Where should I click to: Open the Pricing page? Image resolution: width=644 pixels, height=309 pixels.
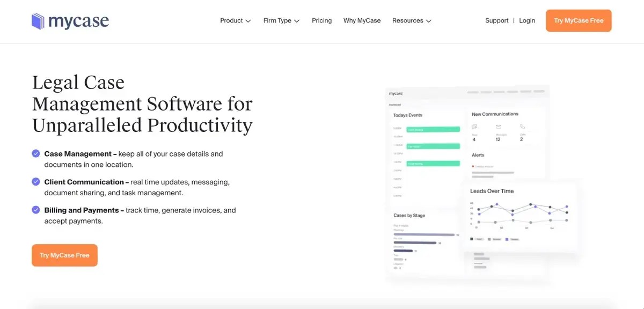(322, 20)
